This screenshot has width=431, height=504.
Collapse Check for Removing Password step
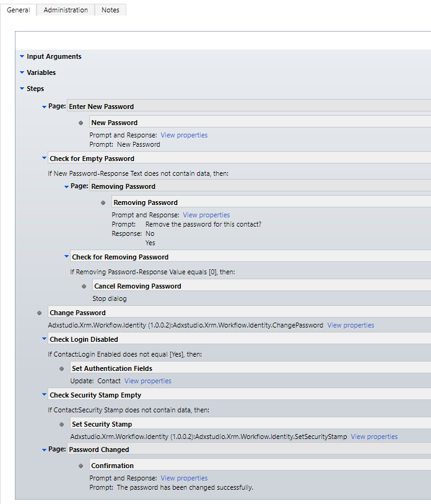[66, 256]
